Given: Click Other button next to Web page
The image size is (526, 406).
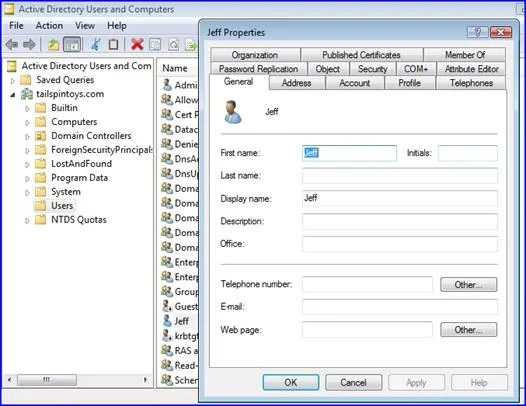Looking at the screenshot, I should [x=468, y=330].
